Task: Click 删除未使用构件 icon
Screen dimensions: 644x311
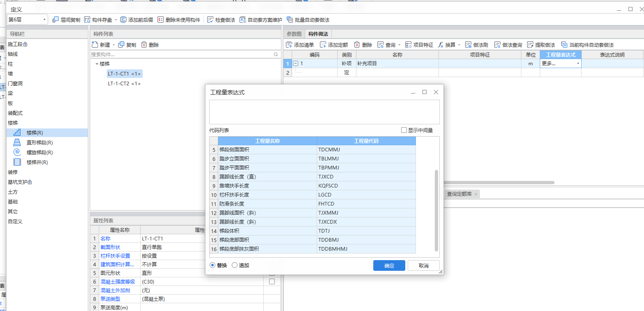Action: 161,20
